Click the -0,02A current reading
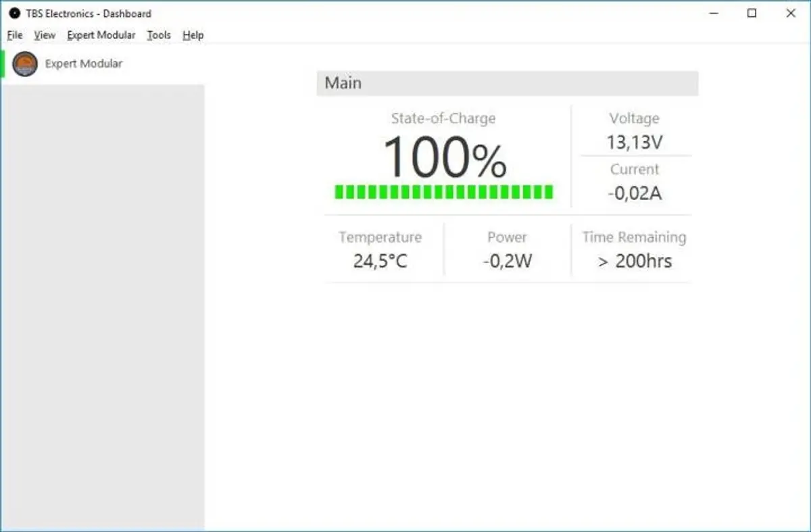The image size is (811, 532). [x=634, y=193]
